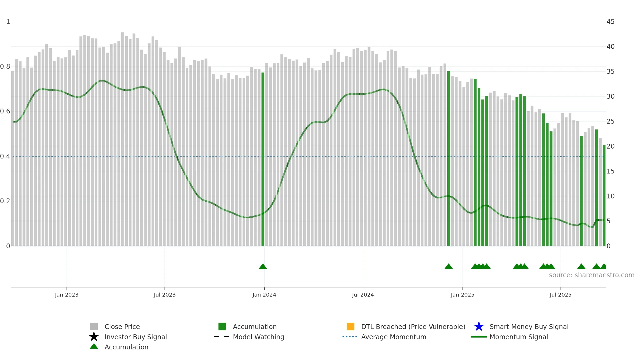Screen dimensions: 644x362
Task: Click the Accumulation triangle marker at Jan 2024
Action: pos(263,266)
